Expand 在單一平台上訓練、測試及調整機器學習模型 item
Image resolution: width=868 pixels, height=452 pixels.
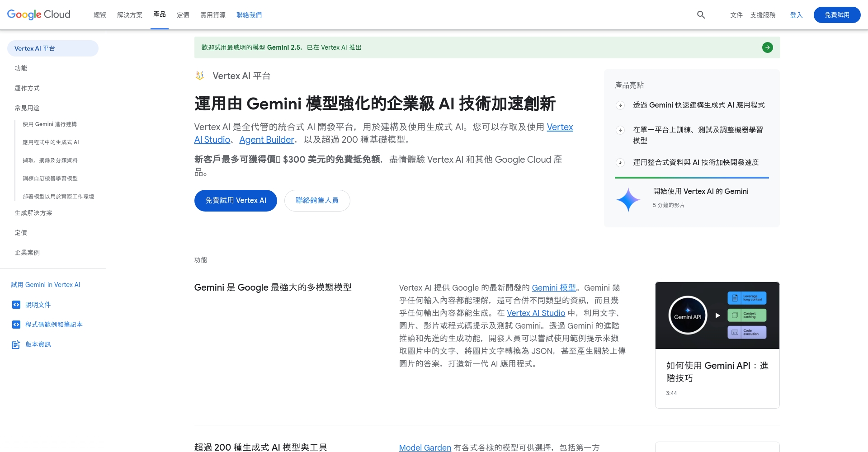click(620, 130)
